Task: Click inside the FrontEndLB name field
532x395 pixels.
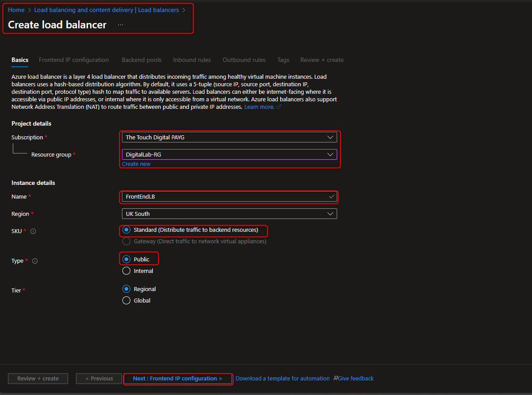Action: pyautogui.click(x=199, y=196)
